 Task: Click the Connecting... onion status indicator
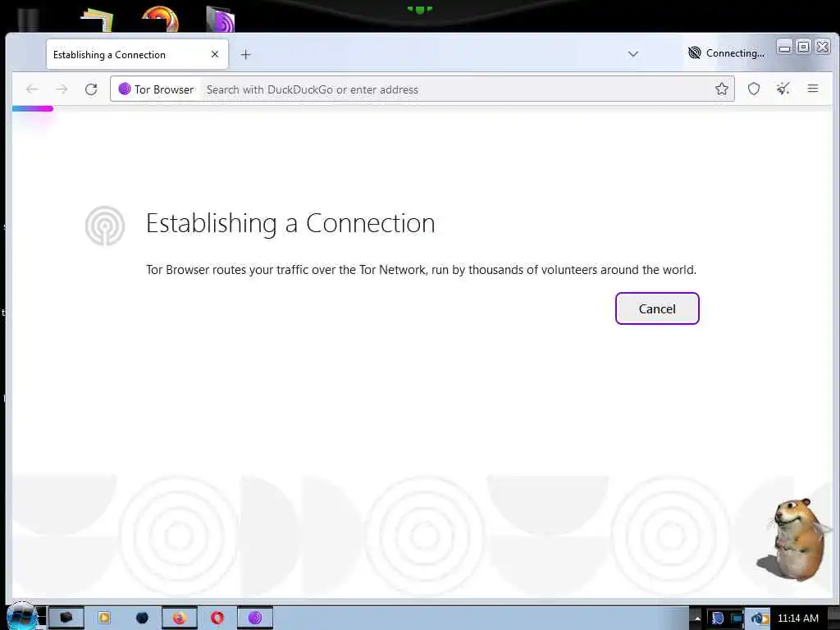[726, 53]
